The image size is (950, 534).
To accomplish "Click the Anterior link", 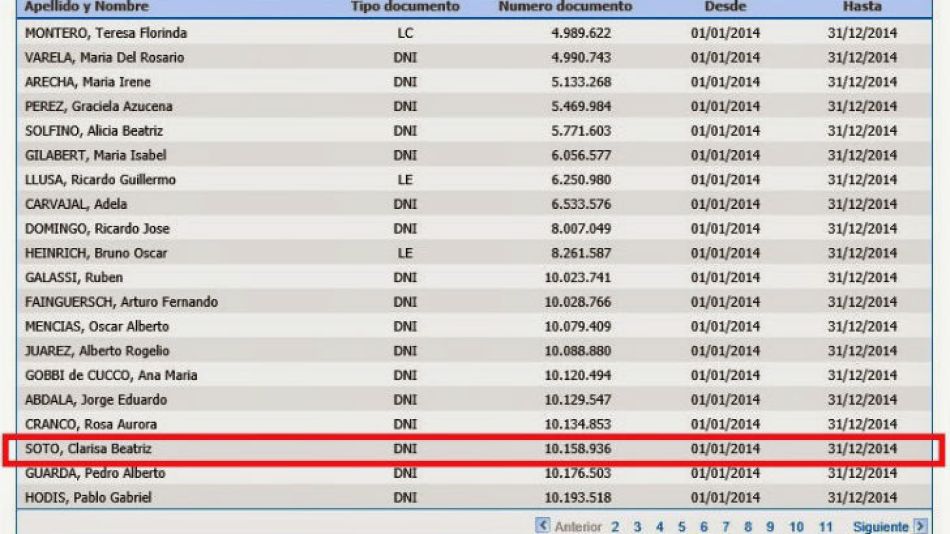I will click(578, 527).
